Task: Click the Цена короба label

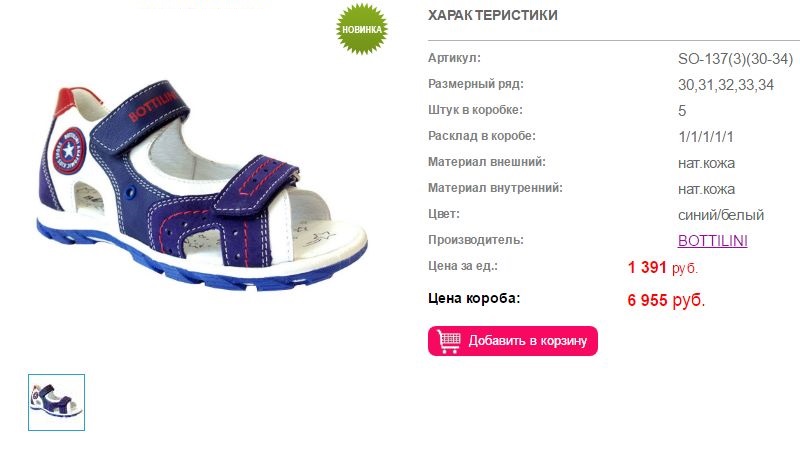Action: pyautogui.click(x=473, y=298)
